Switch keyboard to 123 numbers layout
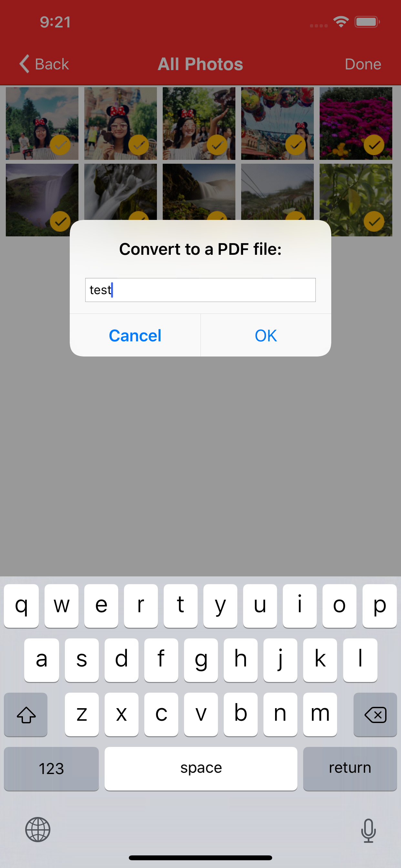 tap(51, 769)
